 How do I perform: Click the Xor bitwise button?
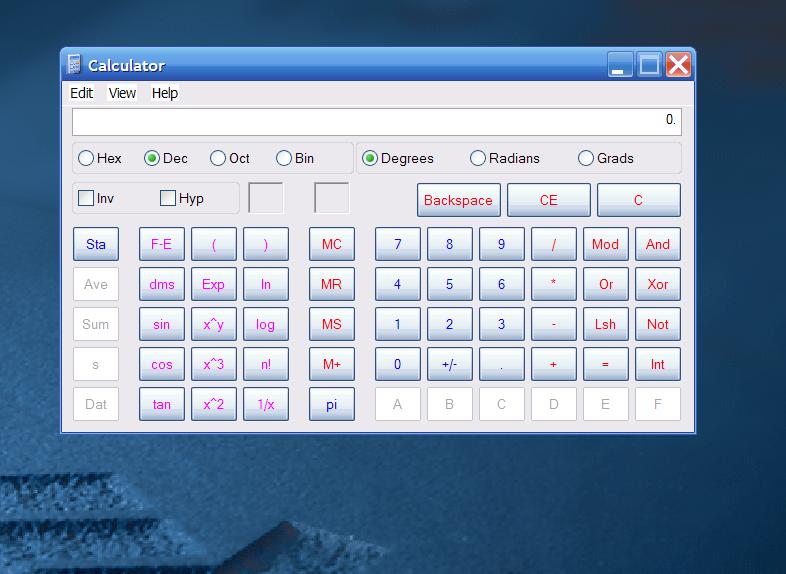tap(658, 284)
